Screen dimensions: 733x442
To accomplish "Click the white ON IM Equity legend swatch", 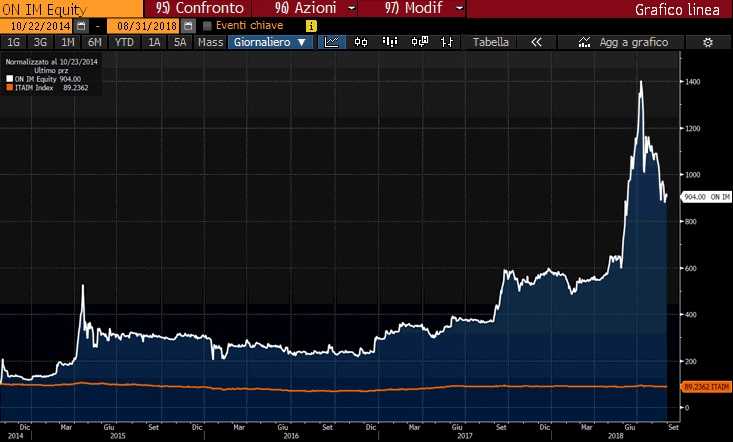I will (9, 79).
